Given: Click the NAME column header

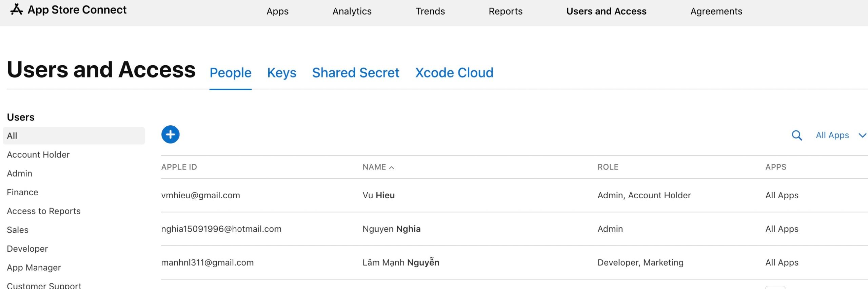Looking at the screenshot, I should click(374, 167).
